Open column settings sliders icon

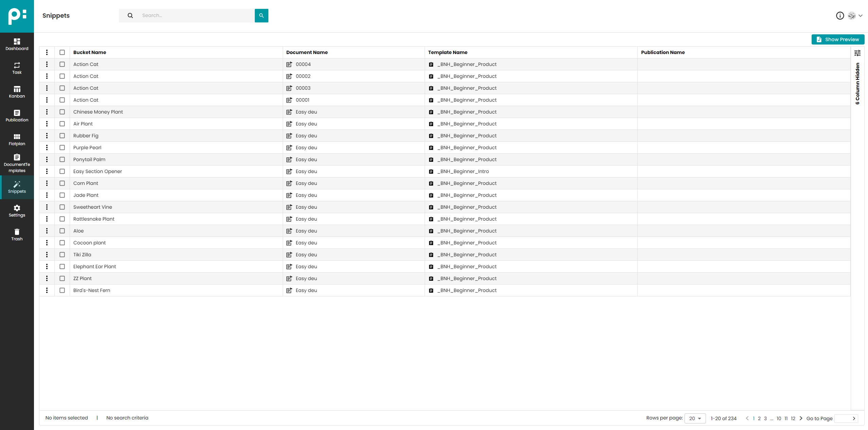(857, 53)
